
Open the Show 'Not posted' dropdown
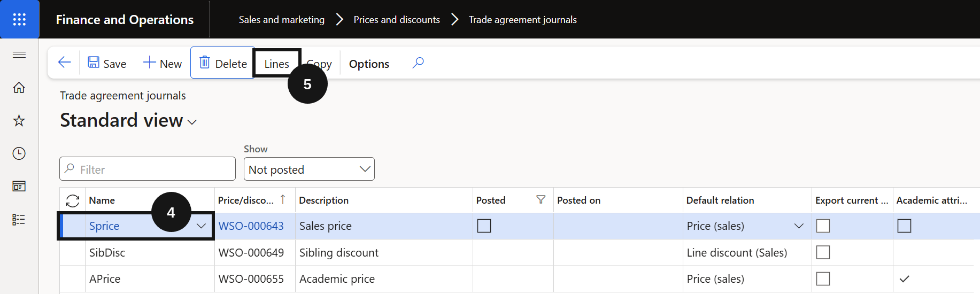[309, 169]
